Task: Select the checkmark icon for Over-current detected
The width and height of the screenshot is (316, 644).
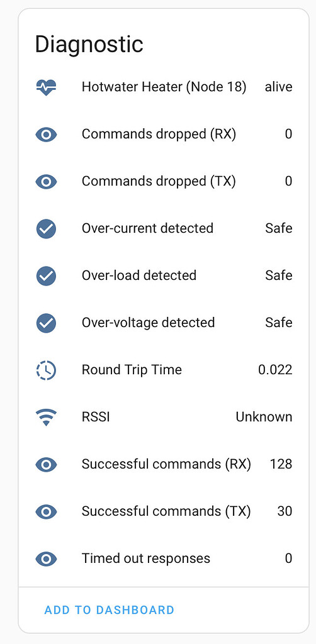Action: (46, 229)
